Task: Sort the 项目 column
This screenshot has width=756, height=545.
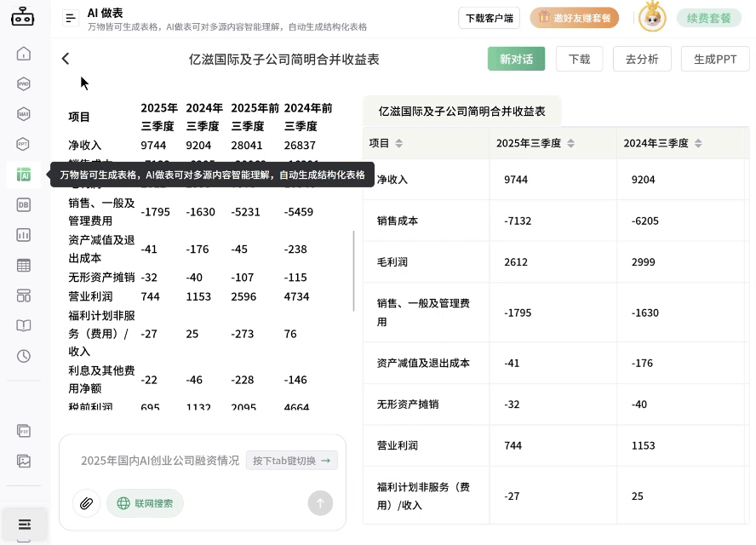Action: [x=398, y=143]
